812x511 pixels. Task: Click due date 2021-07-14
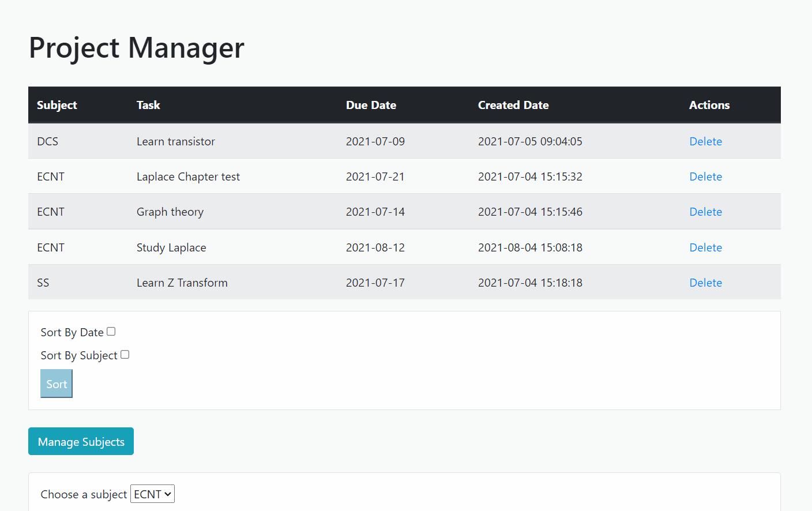(x=375, y=212)
